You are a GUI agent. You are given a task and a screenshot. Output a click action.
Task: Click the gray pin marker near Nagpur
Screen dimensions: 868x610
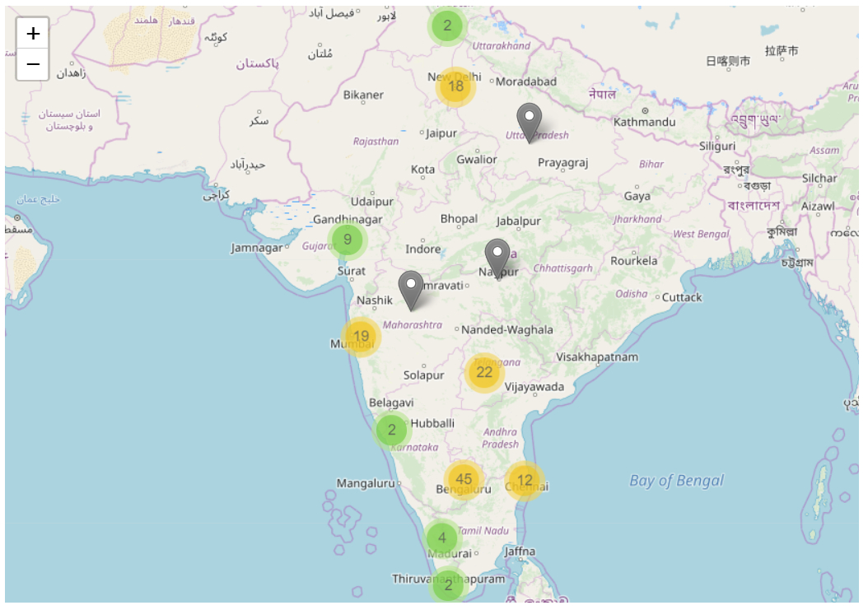[497, 254]
